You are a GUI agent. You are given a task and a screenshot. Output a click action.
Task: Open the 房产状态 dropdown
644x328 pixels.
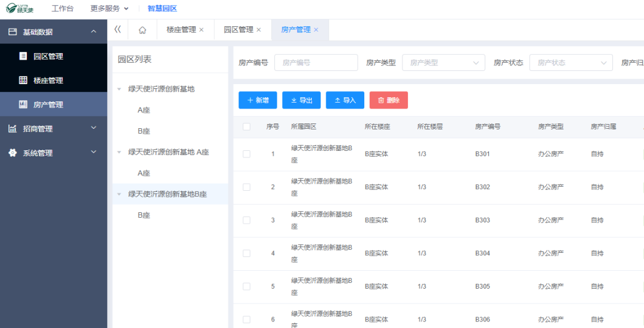[571, 63]
